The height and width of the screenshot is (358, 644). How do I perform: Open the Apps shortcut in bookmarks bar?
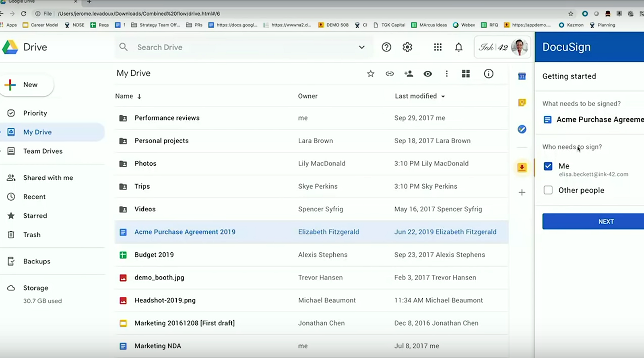coord(9,25)
